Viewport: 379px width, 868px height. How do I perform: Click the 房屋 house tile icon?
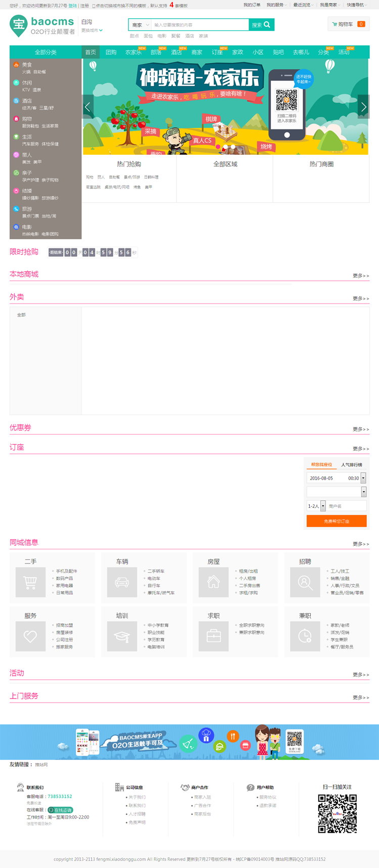(x=214, y=582)
